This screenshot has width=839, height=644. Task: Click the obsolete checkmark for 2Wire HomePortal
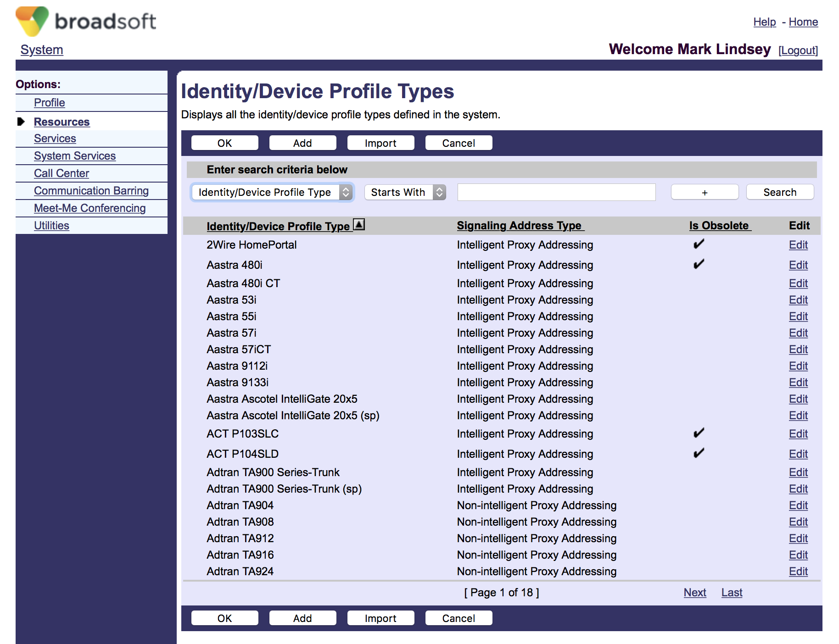(x=699, y=244)
